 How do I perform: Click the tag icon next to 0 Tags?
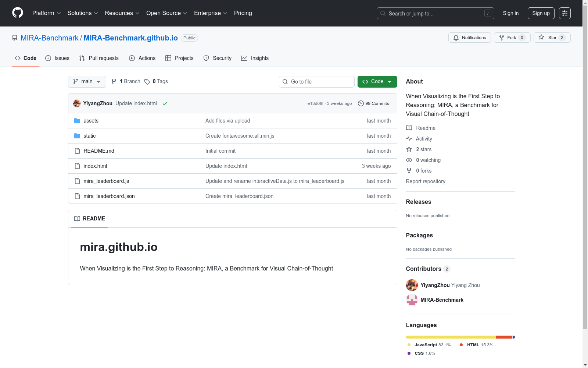(147, 82)
